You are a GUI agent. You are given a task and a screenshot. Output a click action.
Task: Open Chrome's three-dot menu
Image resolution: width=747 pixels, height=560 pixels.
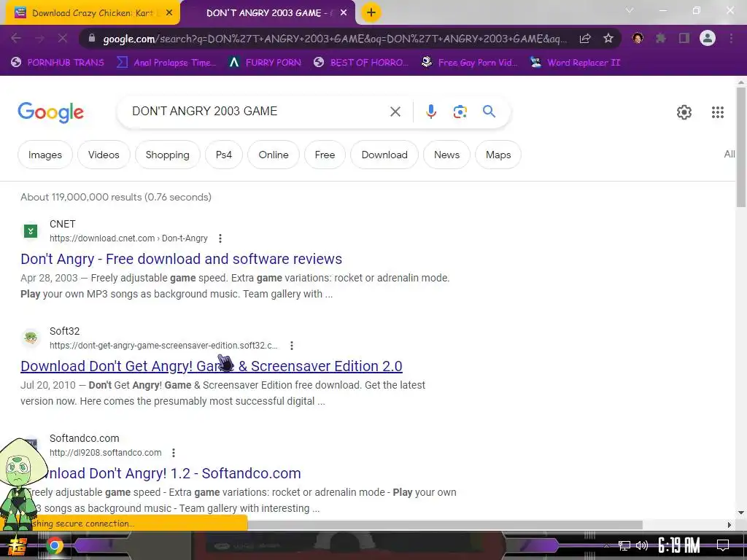731,38
